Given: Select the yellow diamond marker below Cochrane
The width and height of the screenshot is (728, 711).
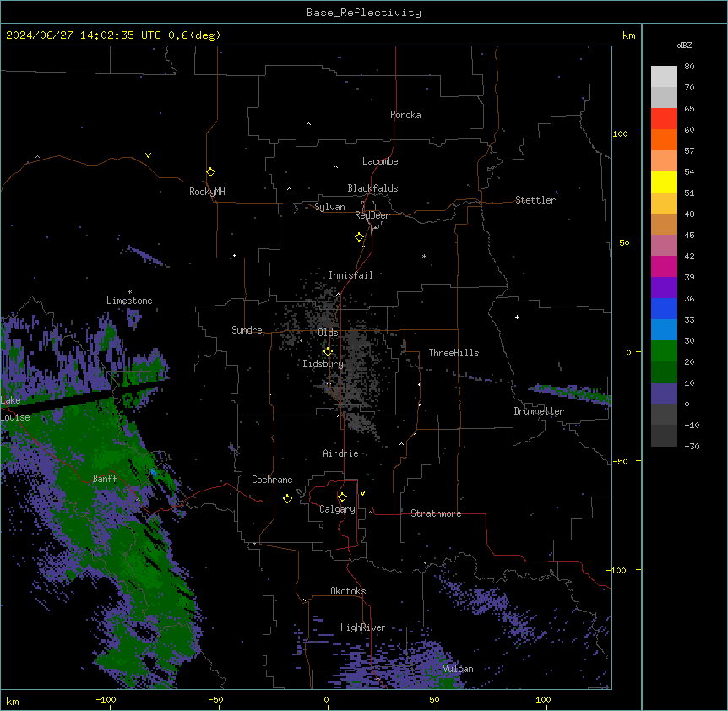Looking at the screenshot, I should 287,498.
